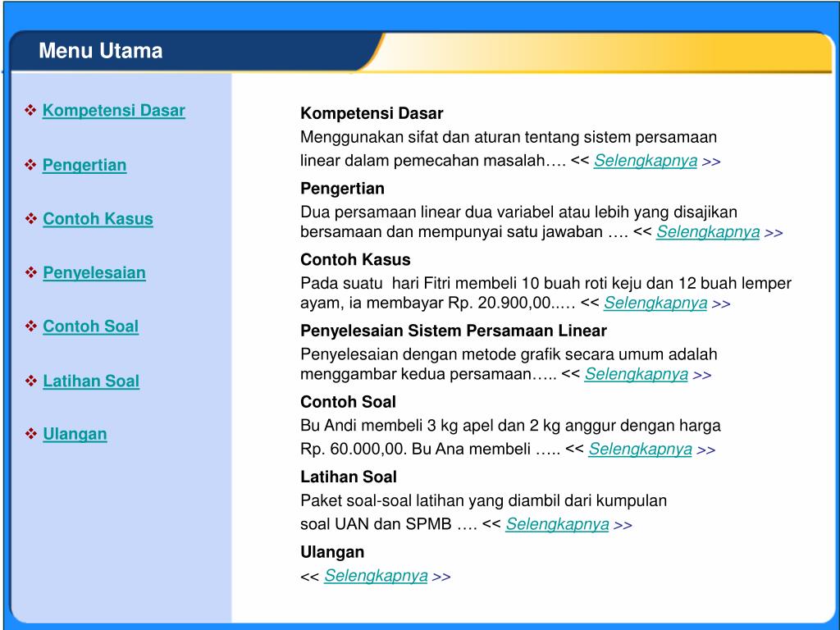Click diamond bullet beside Penyelesaian link
The width and height of the screenshot is (840, 630).
pyautogui.click(x=30, y=272)
